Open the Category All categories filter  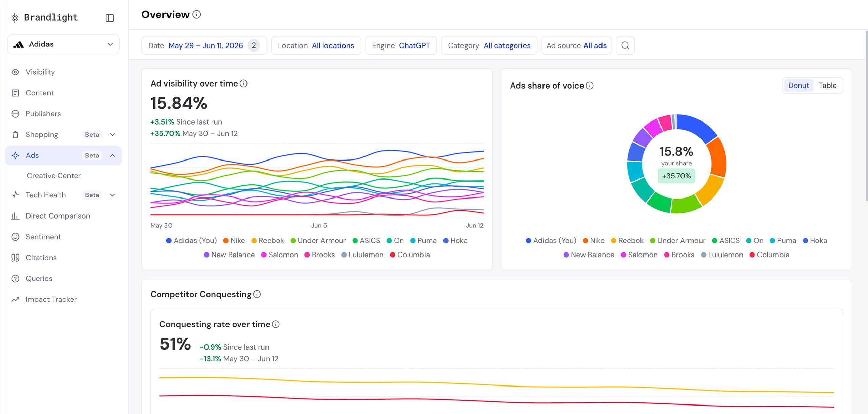coord(489,45)
